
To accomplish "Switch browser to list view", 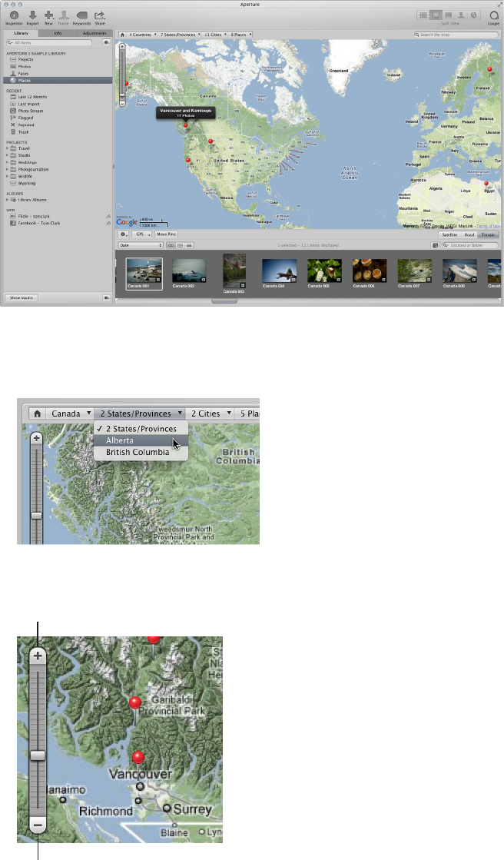I will pyautogui.click(x=189, y=245).
